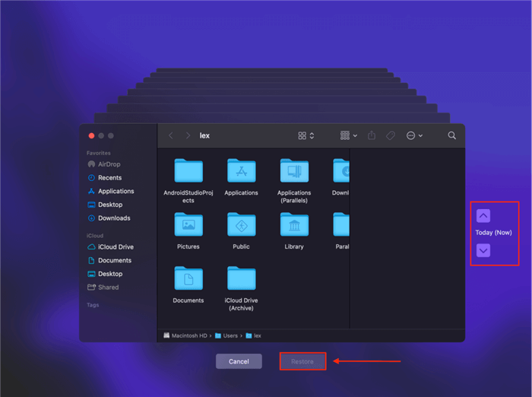Select AirDrop in the sidebar

coord(109,164)
